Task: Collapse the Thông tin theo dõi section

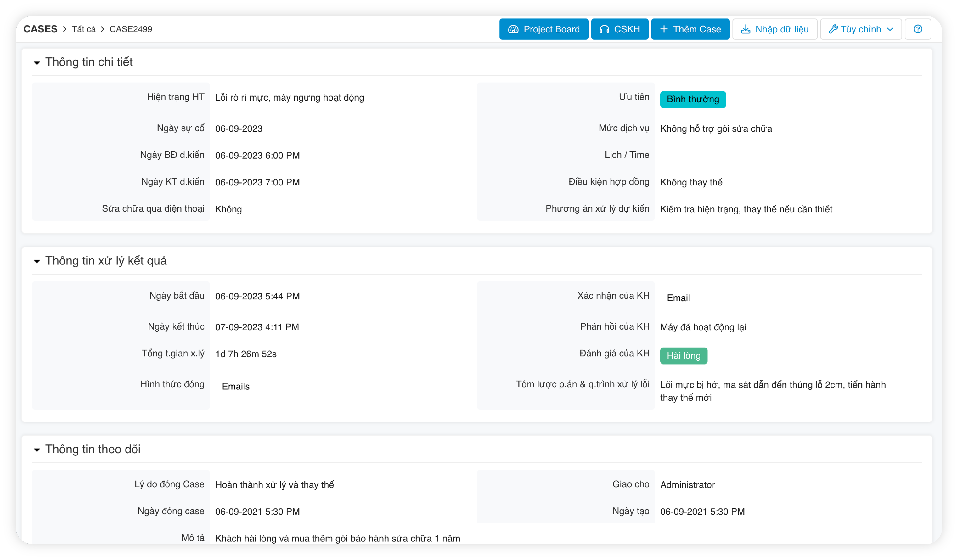Action: tap(37, 450)
